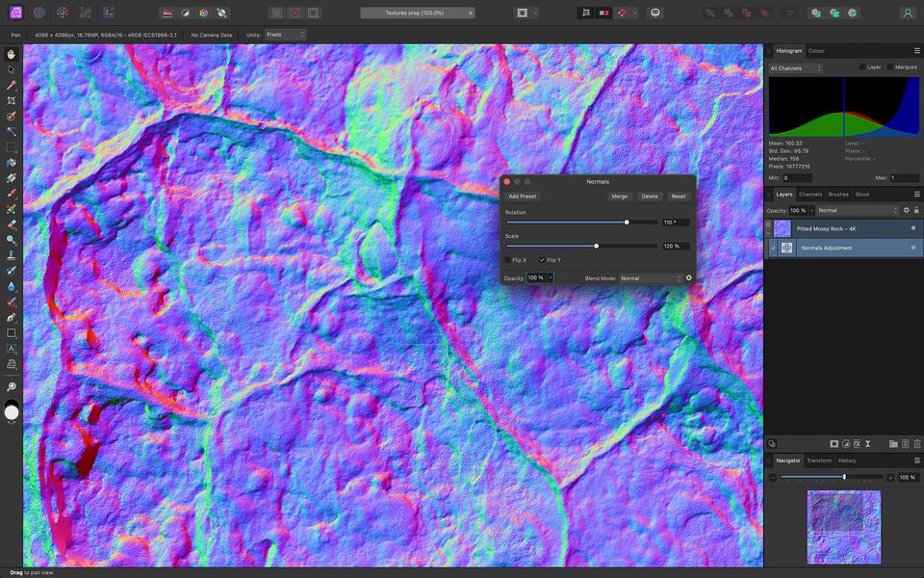Open the Units dropdown showing Pixels
924x578 pixels.
(x=286, y=33)
